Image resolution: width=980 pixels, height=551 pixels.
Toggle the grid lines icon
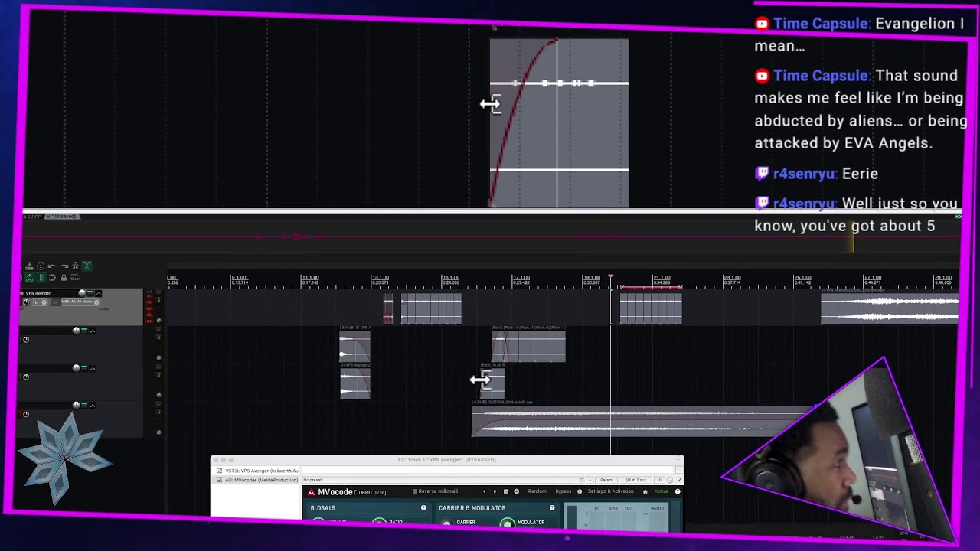point(41,278)
